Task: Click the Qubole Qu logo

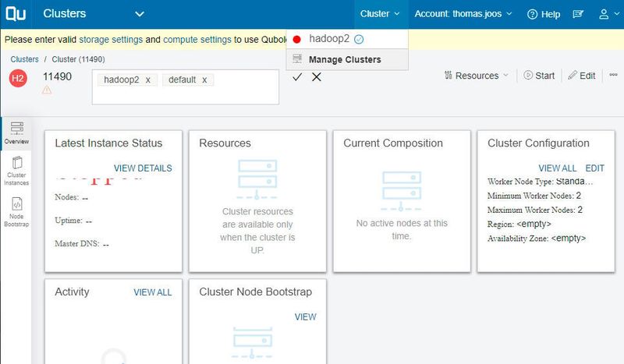Action: [16, 13]
